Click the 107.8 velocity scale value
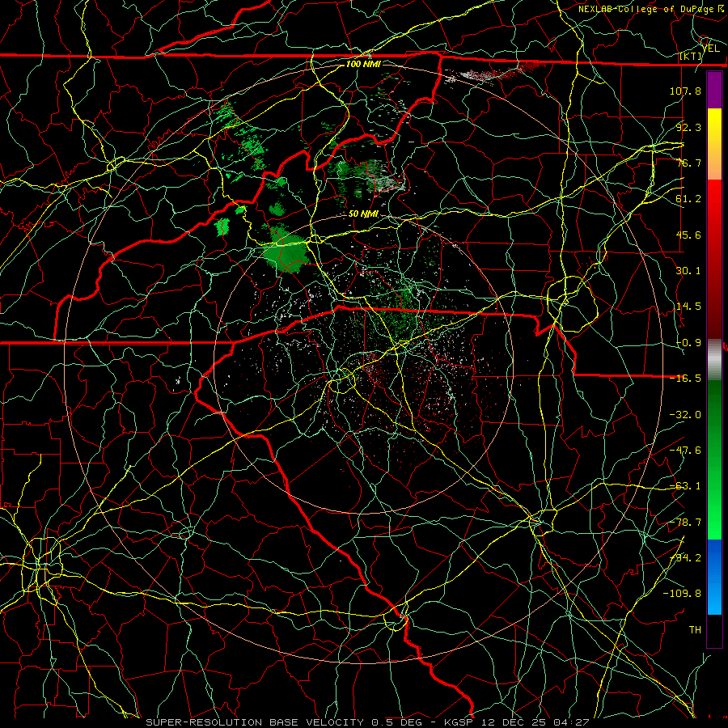 coord(685,91)
